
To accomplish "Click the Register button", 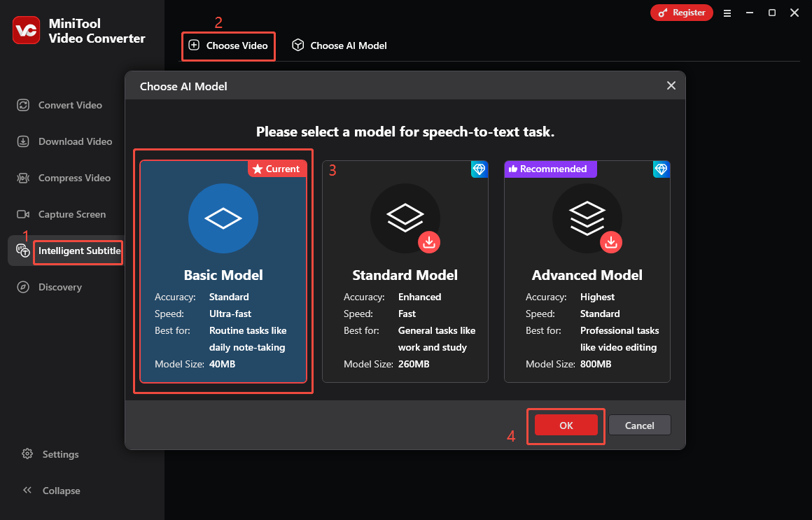I will tap(681, 13).
